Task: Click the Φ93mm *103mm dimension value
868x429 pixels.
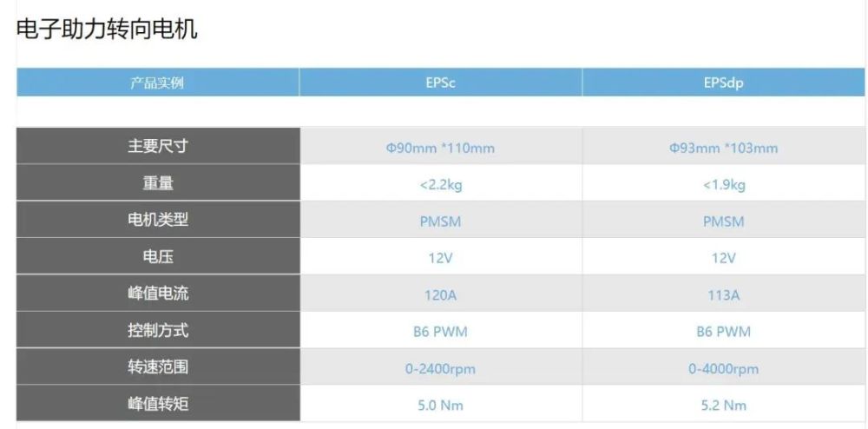Action: pyautogui.click(x=724, y=148)
